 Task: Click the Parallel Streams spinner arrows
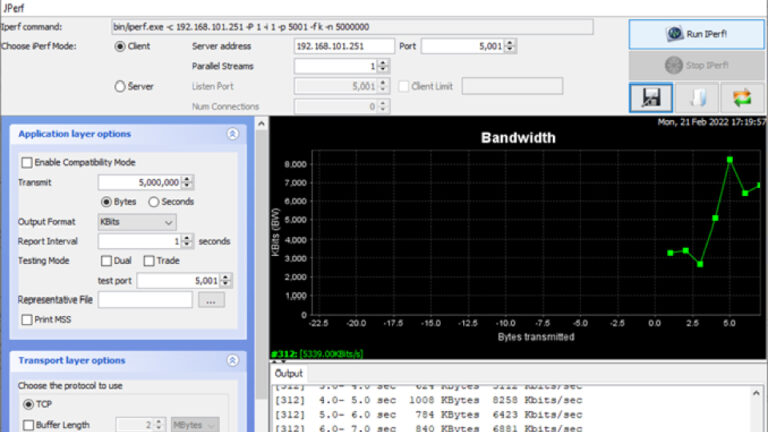(383, 66)
